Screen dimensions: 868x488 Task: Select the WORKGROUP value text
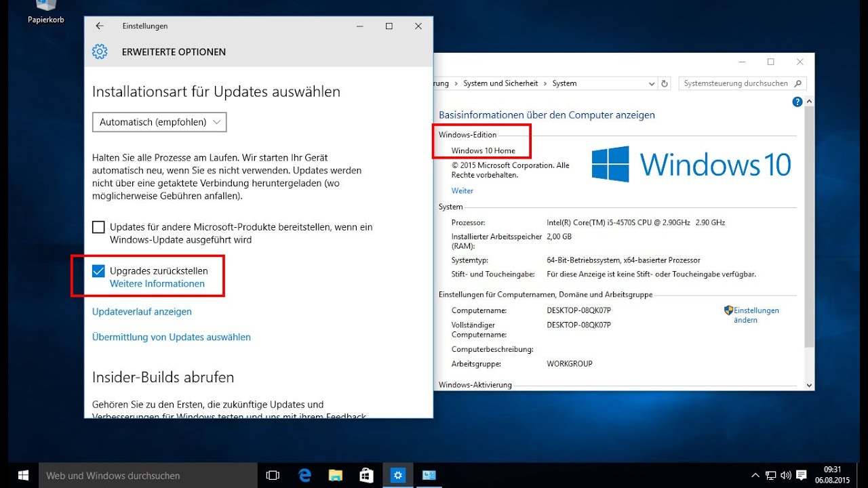pos(570,364)
